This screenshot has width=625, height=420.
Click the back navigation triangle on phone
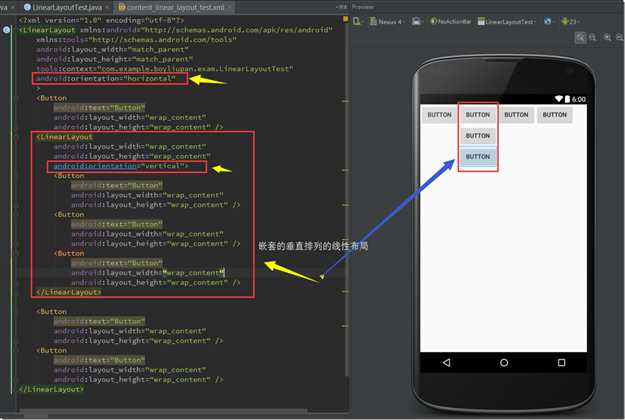pyautogui.click(x=447, y=363)
